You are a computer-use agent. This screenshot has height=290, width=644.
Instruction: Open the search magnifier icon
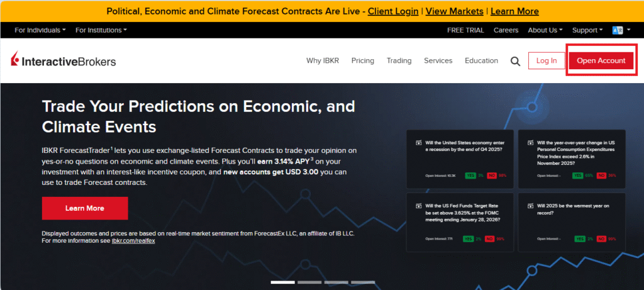(x=515, y=61)
